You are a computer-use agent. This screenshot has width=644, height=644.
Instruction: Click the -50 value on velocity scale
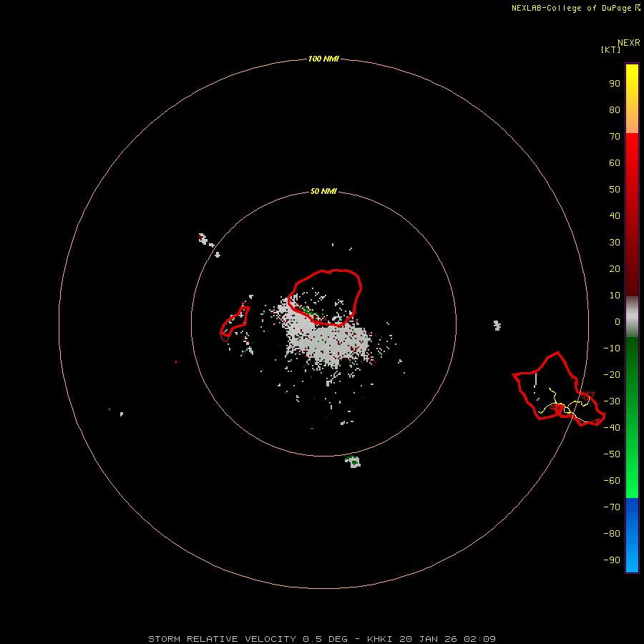click(x=612, y=454)
